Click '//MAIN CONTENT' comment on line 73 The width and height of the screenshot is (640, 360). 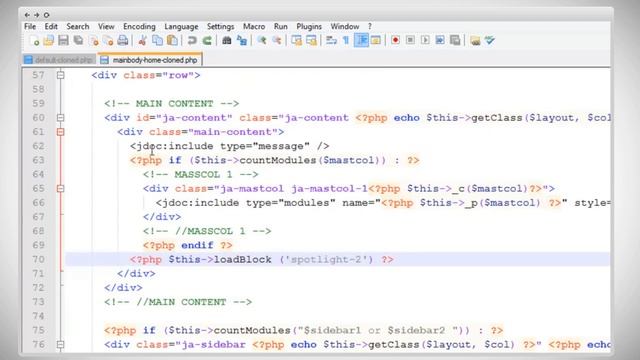(x=181, y=302)
